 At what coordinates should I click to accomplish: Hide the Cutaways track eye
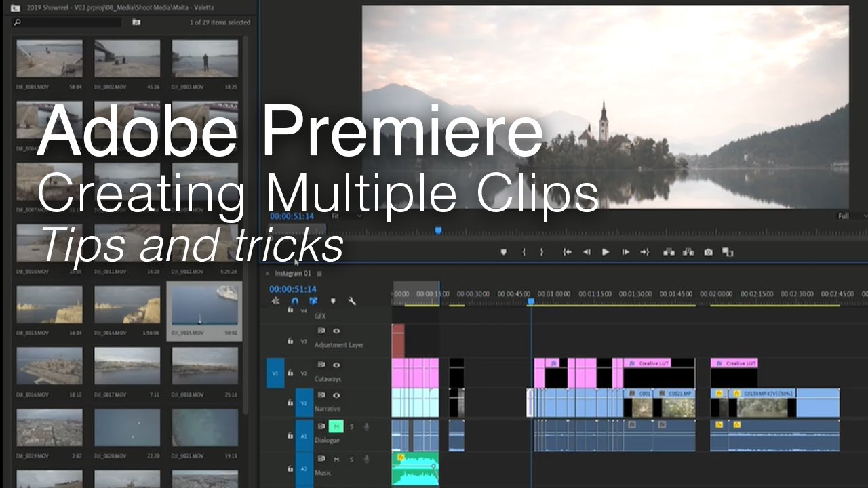coord(336,365)
